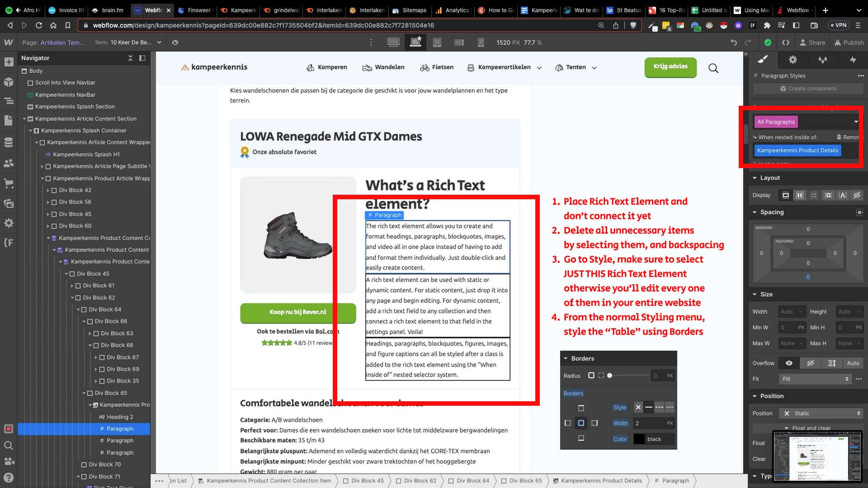Collapse the Size section

pos(755,295)
